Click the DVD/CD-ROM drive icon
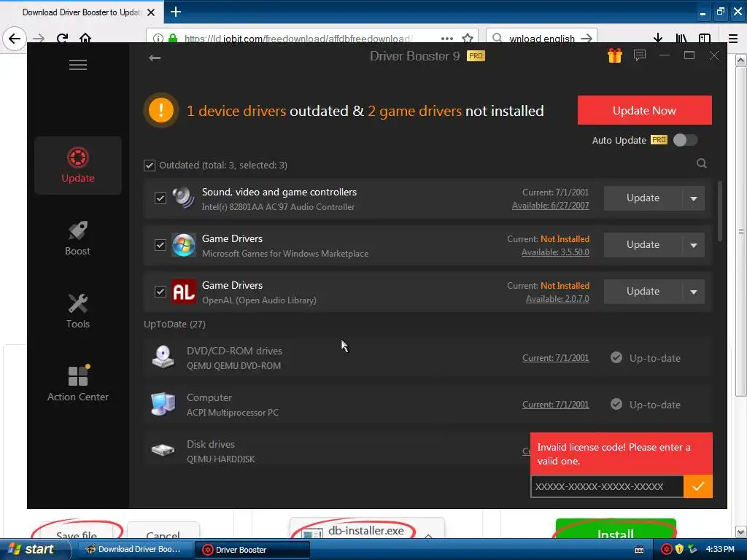Viewport: 747px width, 560px height. coord(163,357)
